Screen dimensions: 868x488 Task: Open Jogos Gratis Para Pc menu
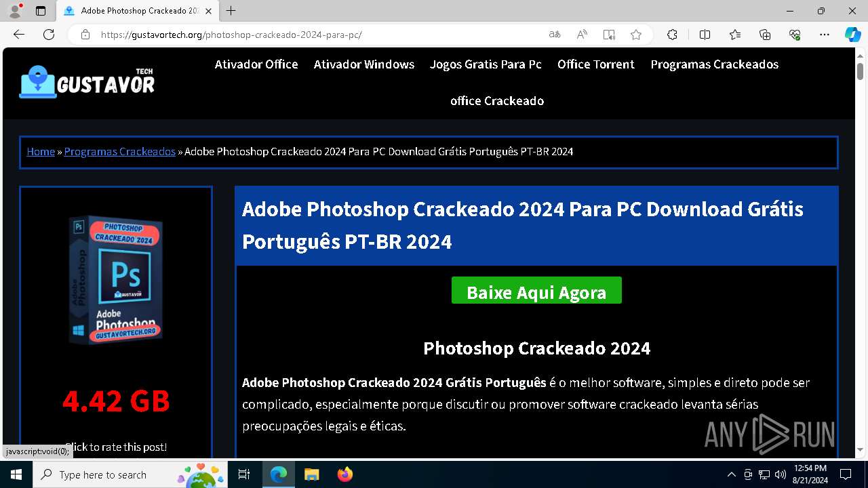[486, 64]
